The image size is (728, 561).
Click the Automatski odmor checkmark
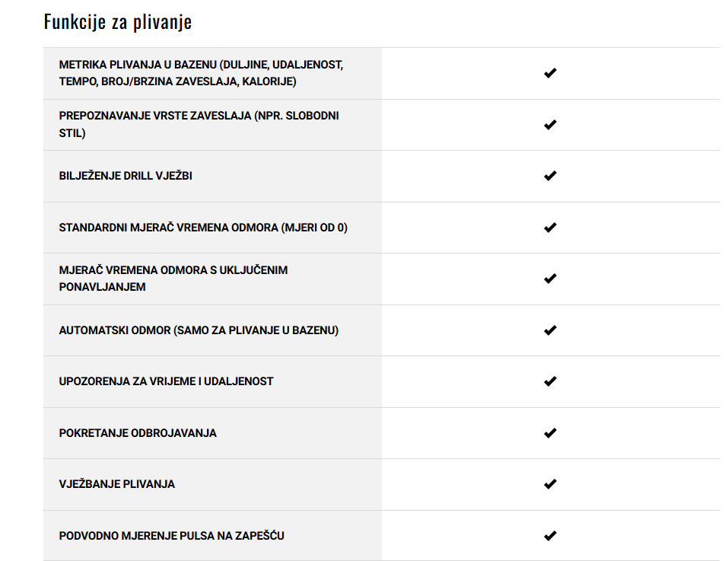click(550, 330)
